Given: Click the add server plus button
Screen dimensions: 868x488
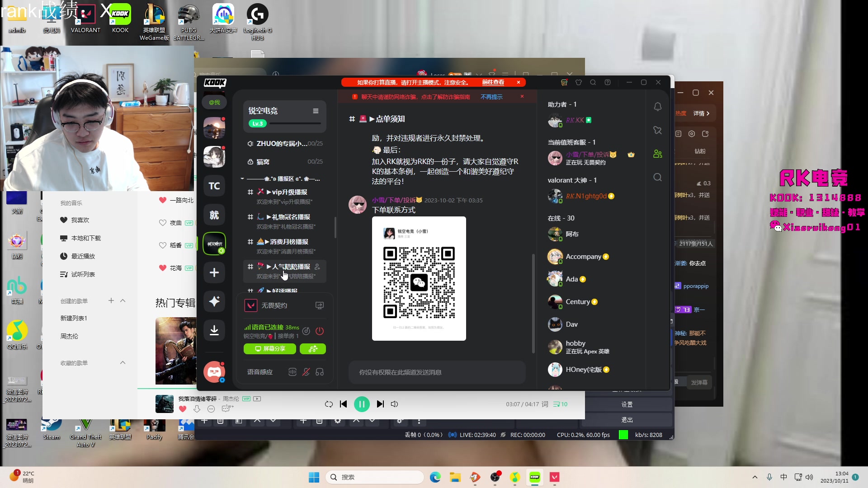Looking at the screenshot, I should pyautogui.click(x=214, y=272).
